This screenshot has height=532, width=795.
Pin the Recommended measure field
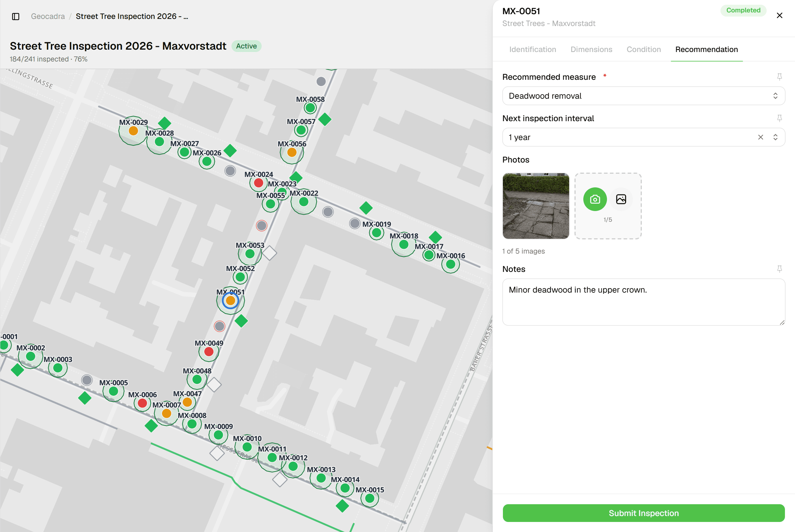tap(779, 77)
